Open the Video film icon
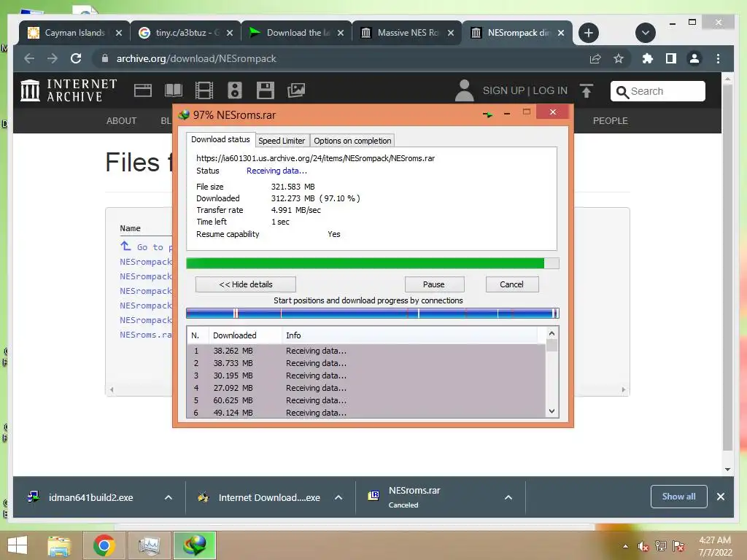The height and width of the screenshot is (560, 747). click(x=204, y=90)
